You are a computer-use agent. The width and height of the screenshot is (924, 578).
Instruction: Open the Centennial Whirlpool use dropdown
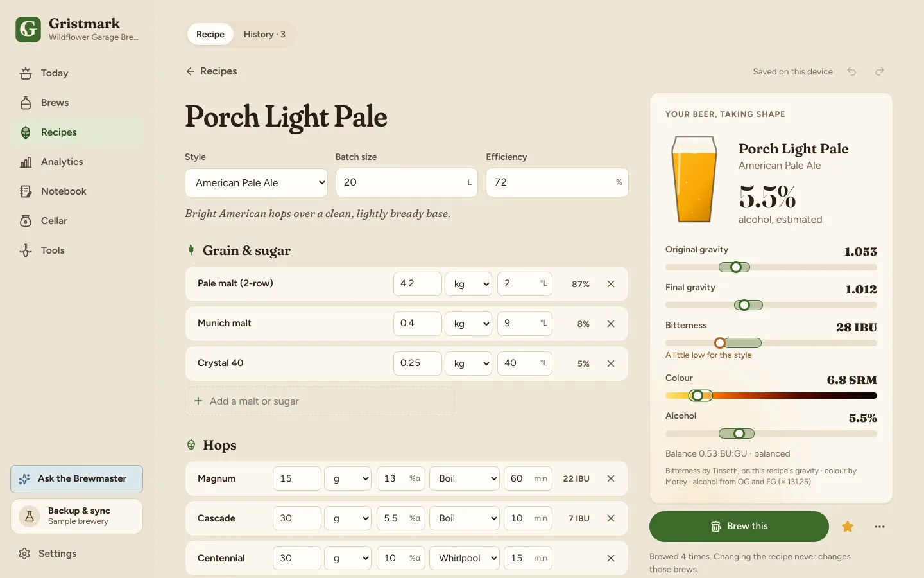(465, 558)
